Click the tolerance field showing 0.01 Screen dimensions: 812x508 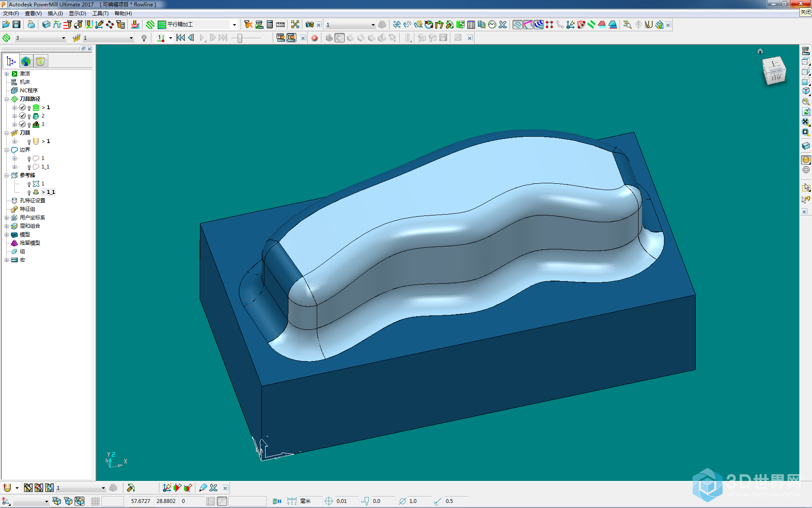(x=346, y=501)
